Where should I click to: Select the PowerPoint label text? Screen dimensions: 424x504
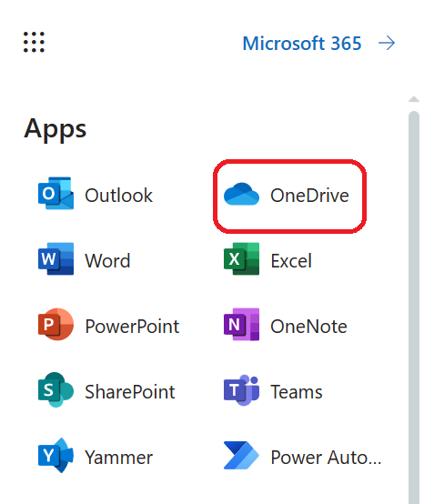pos(132,327)
